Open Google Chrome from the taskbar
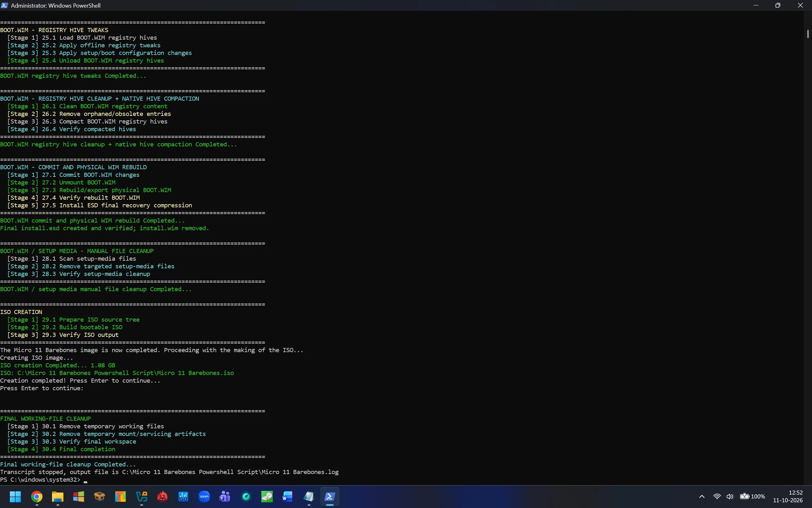This screenshot has height=508, width=812. pyautogui.click(x=36, y=496)
